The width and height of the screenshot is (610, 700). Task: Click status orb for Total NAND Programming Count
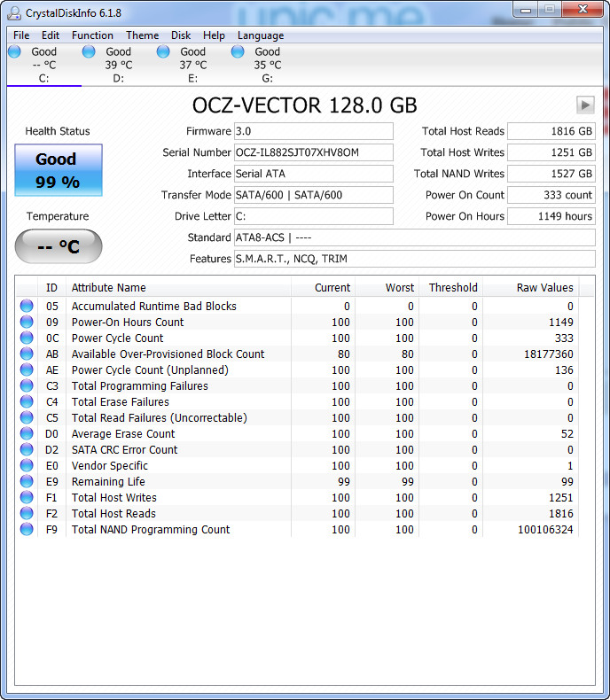point(27,529)
